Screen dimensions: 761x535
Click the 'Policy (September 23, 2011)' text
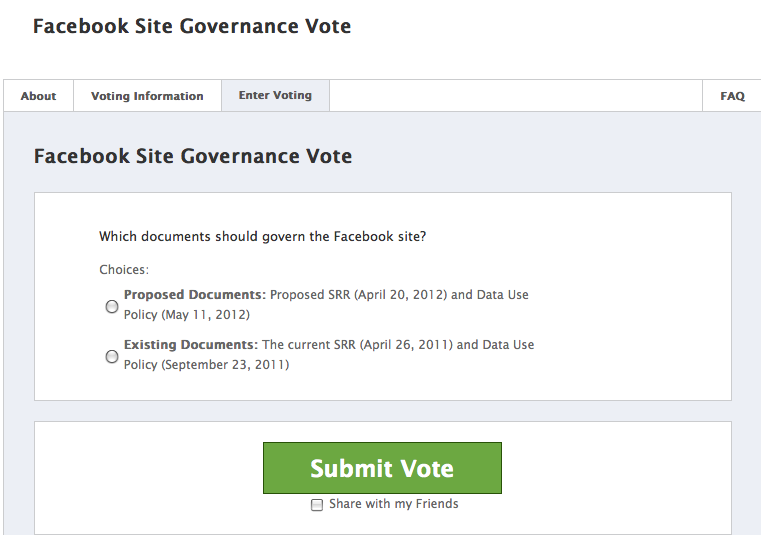click(206, 365)
